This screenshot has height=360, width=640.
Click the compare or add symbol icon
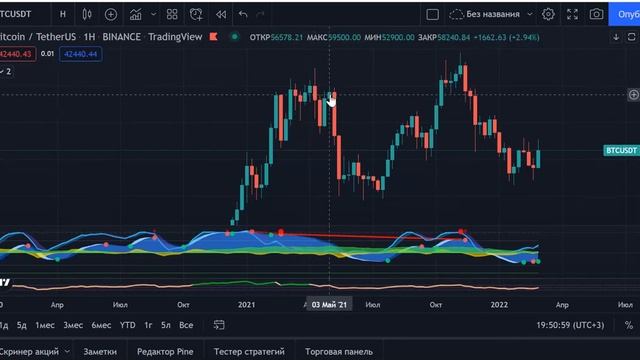click(x=111, y=14)
